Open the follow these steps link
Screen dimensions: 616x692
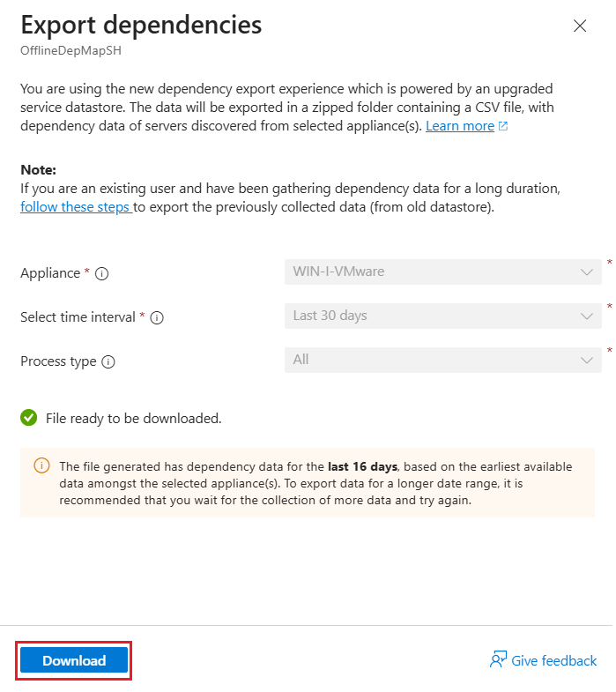(76, 207)
